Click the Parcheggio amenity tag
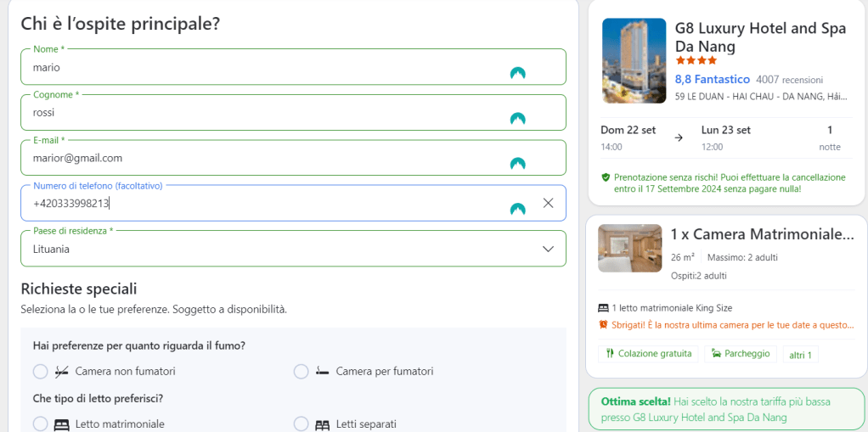 [740, 353]
